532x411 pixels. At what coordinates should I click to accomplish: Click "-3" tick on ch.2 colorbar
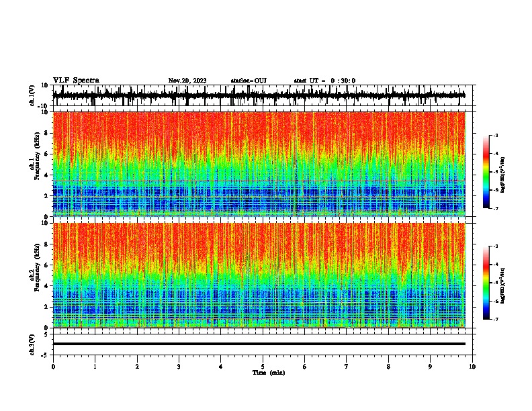[x=496, y=246]
